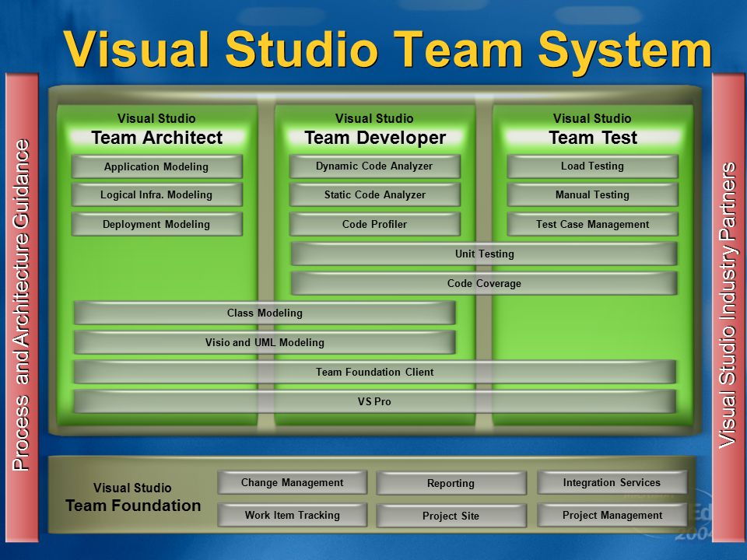This screenshot has width=747, height=560.
Task: Click the Team Developer heading
Action: coord(375,138)
